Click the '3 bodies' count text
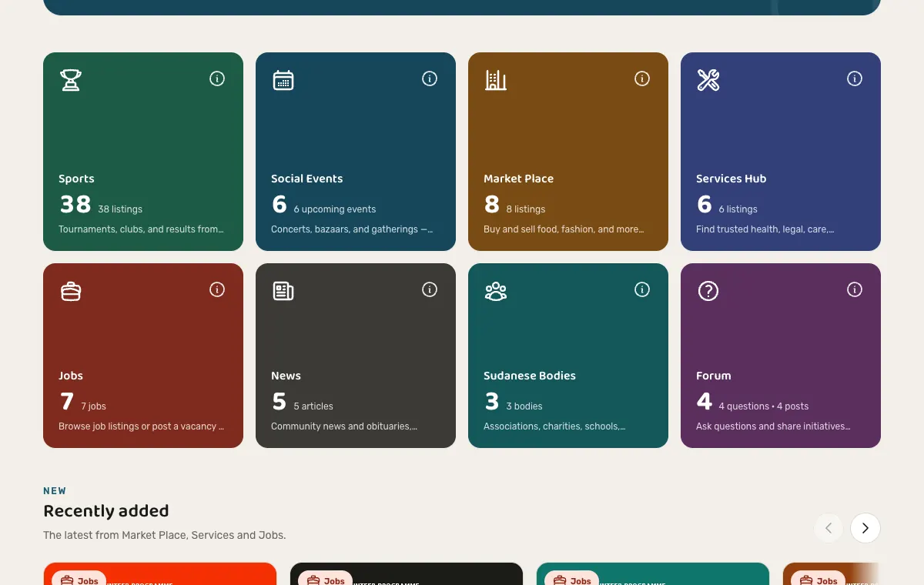Viewport: 924px width, 585px height. point(524,406)
